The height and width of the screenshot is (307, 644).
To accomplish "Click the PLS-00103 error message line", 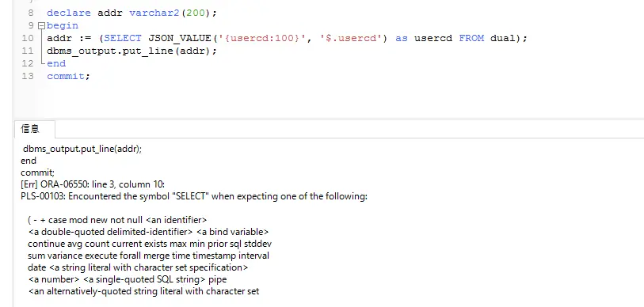I will pos(194,196).
